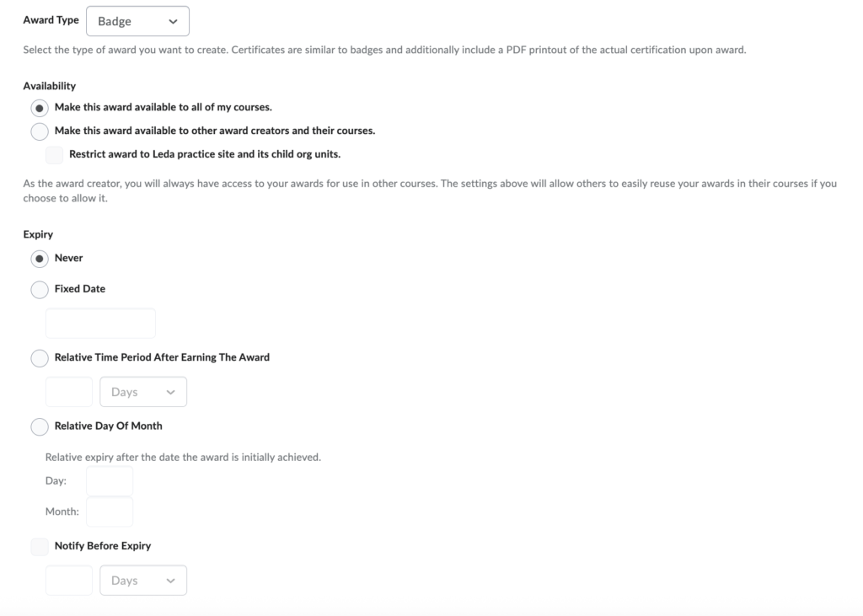The height and width of the screenshot is (616, 863).
Task: Focus the notify-before-expiry number field
Action: pyautogui.click(x=68, y=581)
